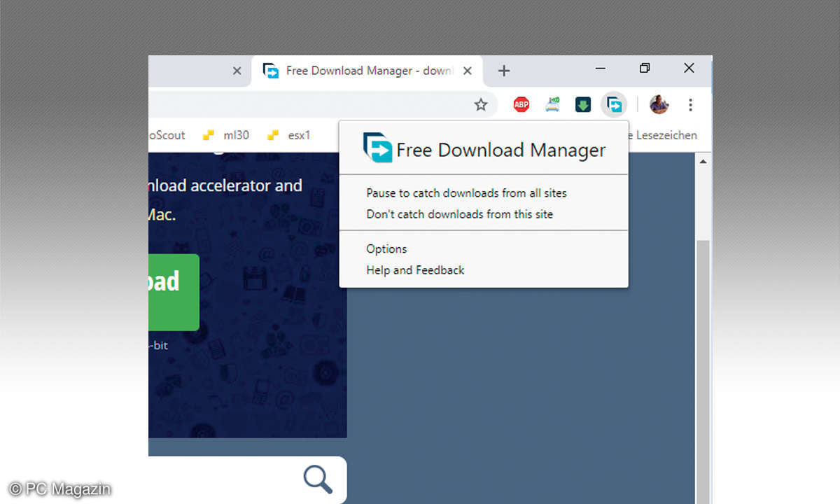This screenshot has height=504, width=840.
Task: Open a new tab with the plus button
Action: pyautogui.click(x=504, y=71)
